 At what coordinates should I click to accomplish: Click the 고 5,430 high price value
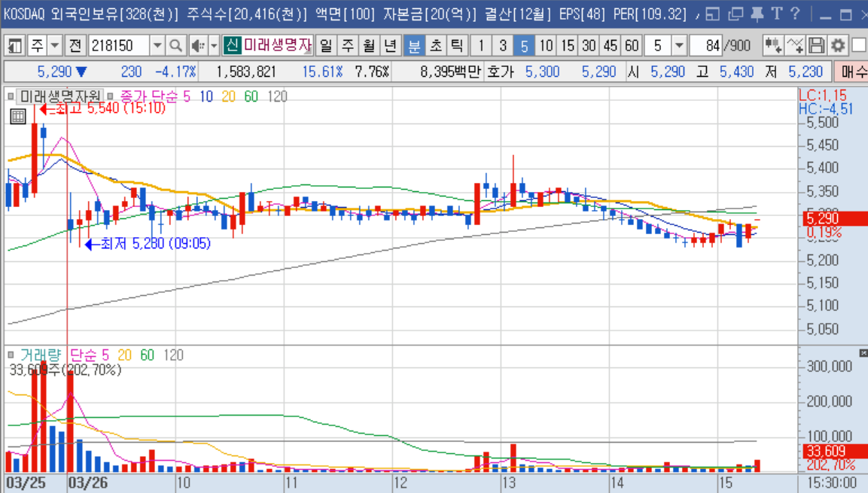coord(736,72)
